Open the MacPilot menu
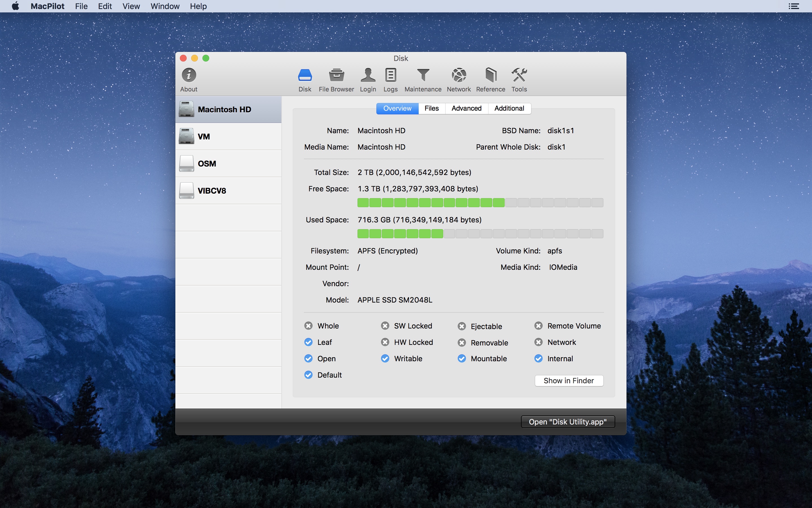This screenshot has width=812, height=508. click(47, 6)
